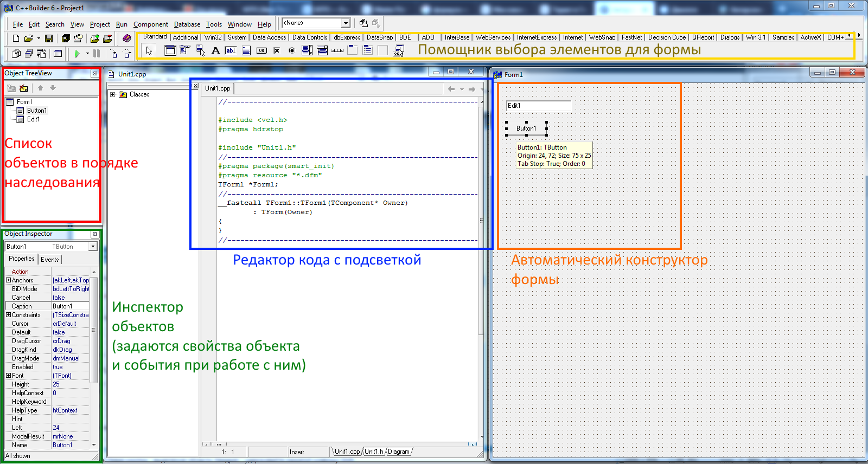This screenshot has width=868, height=464.
Task: Select Button1 control on Form1 designer
Action: (526, 128)
